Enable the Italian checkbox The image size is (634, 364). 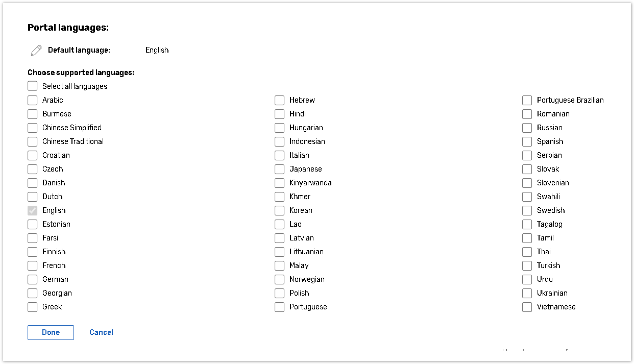280,155
